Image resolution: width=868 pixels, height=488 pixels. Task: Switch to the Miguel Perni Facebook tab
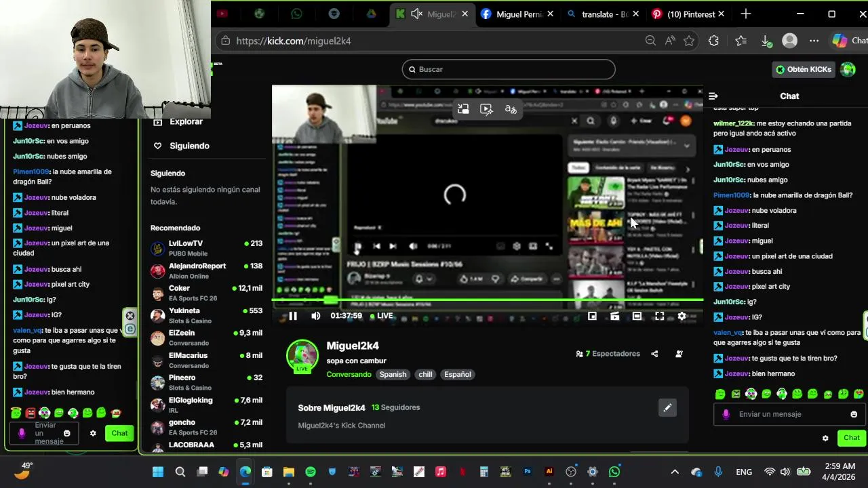(x=517, y=14)
